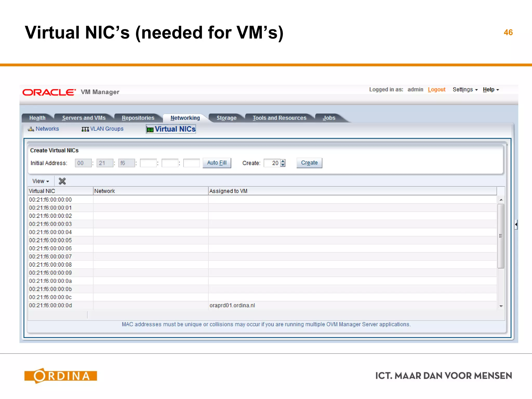This screenshot has width=532, height=399.
Task: Click the admin username text
Action: tap(415, 90)
